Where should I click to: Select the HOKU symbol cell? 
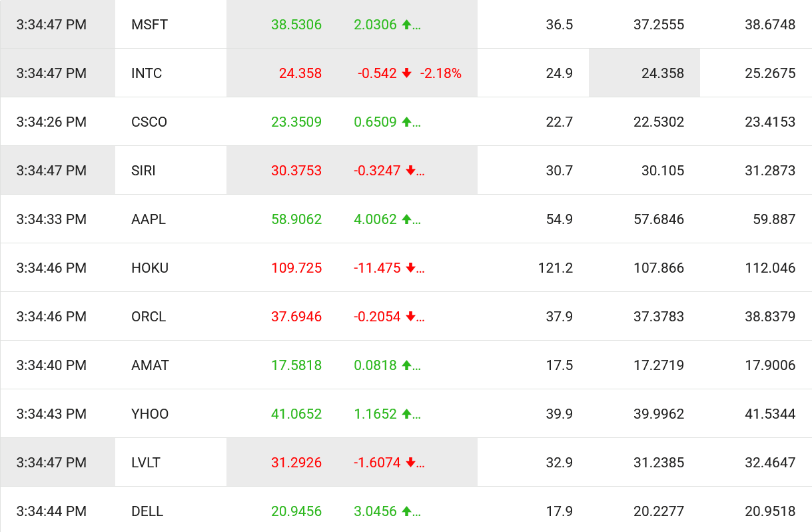coord(171,268)
